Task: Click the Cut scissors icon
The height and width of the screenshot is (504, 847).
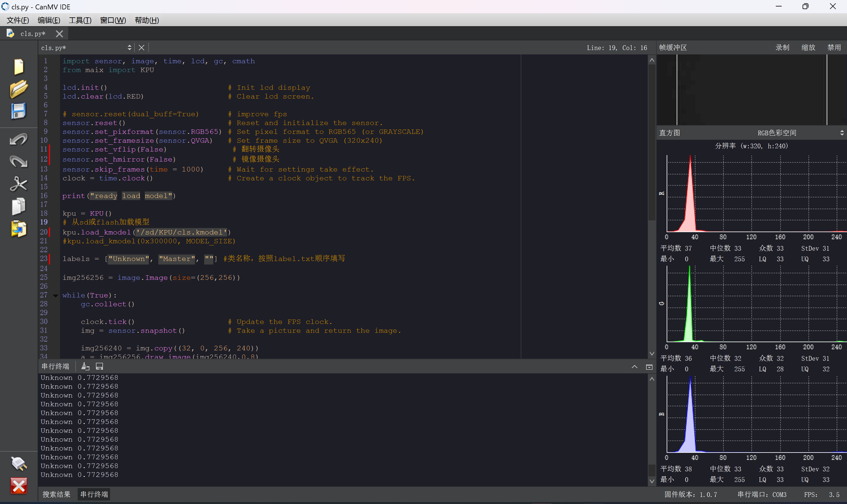Action: [19, 184]
